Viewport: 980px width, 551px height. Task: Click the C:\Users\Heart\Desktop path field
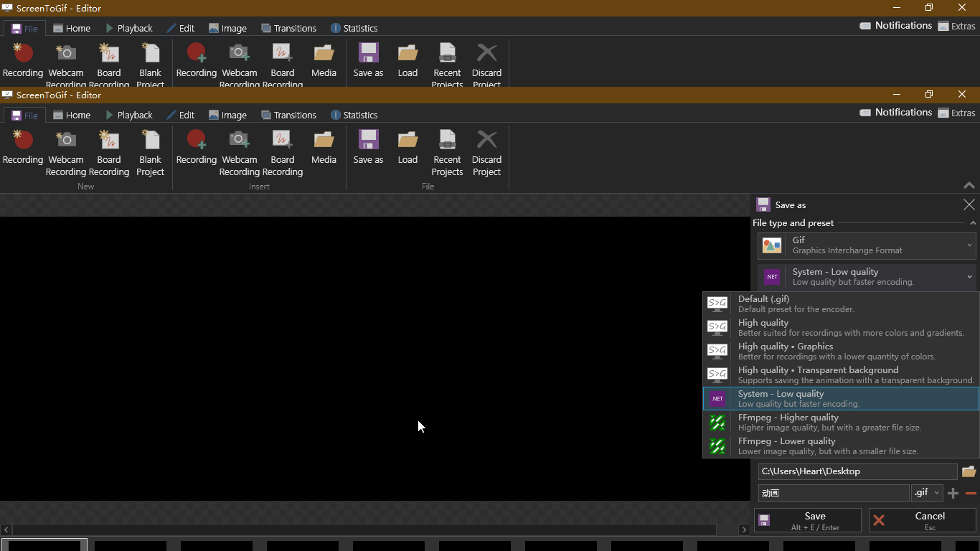click(x=857, y=471)
